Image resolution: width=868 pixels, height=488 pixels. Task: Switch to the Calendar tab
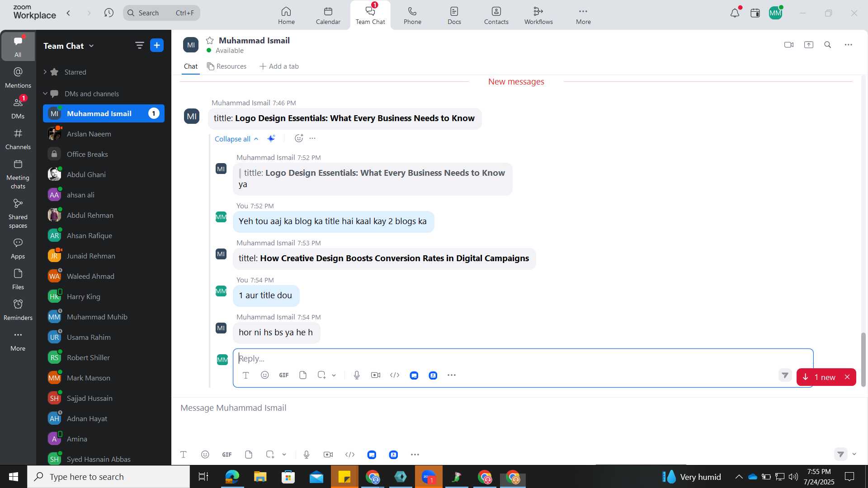pyautogui.click(x=328, y=15)
